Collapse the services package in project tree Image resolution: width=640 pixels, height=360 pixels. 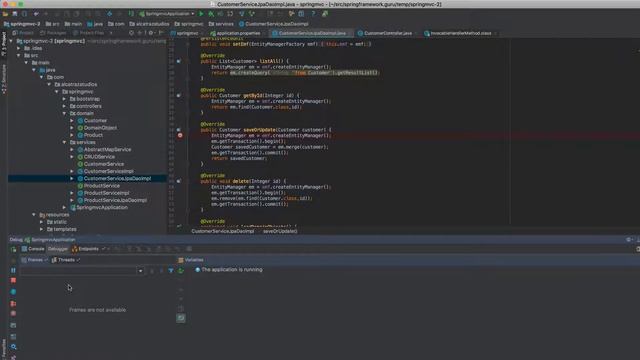pos(64,142)
